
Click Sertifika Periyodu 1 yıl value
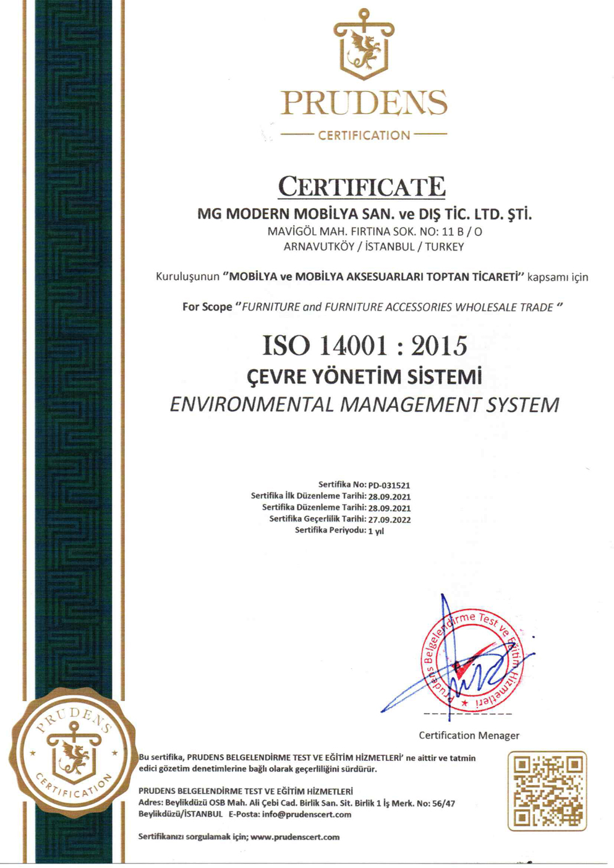(x=376, y=531)
